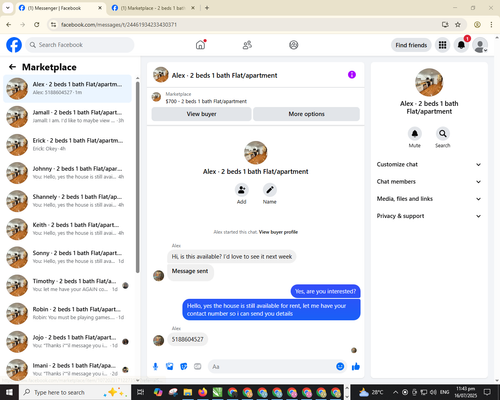
Task: Open Alex's chat profile picture in right panel
Action: (x=429, y=82)
